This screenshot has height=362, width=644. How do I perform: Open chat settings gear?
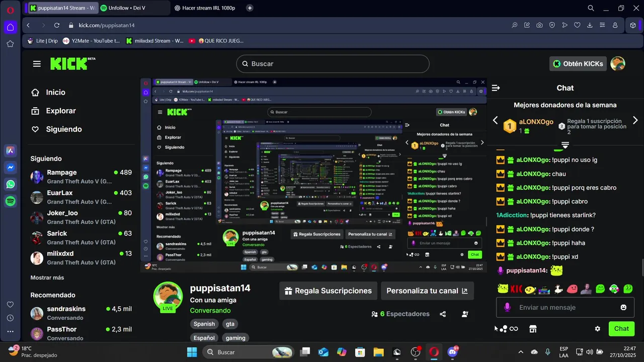(x=598, y=329)
